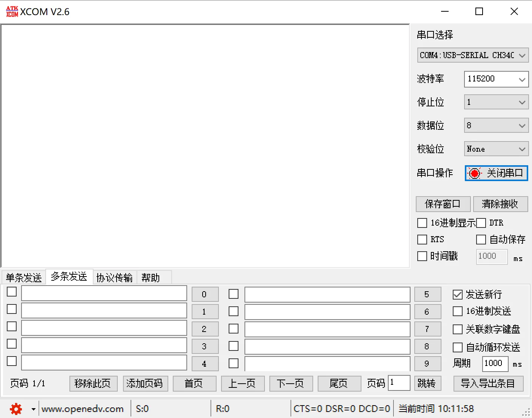This screenshot has width=532, height=418.
Task: Click the red serial port status indicator
Action: [x=474, y=173]
